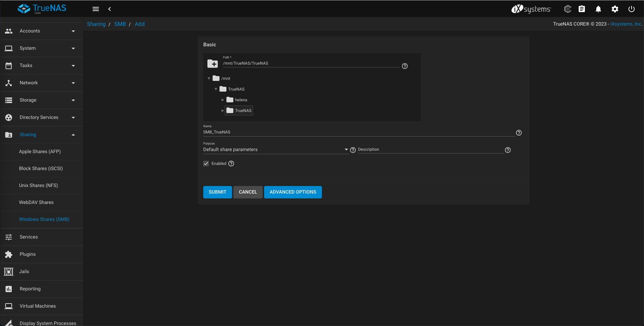644x326 pixels.
Task: Uncheck the Enabled checkbox
Action: click(206, 164)
